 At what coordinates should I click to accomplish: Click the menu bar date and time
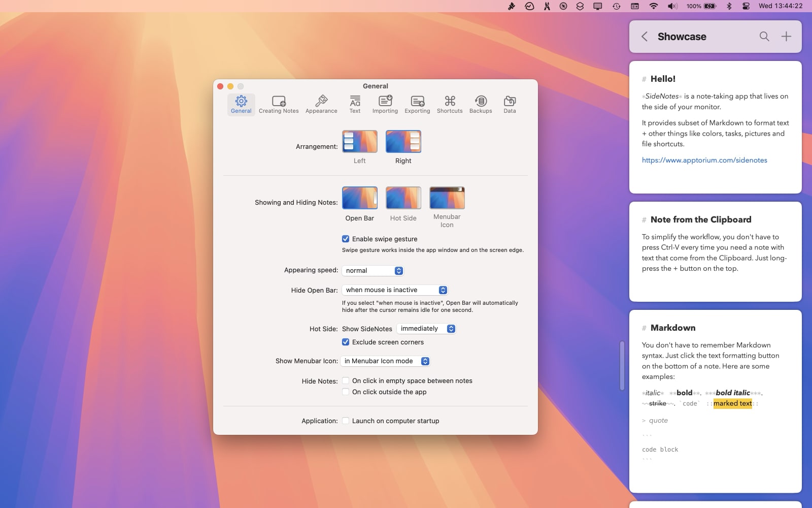[781, 6]
